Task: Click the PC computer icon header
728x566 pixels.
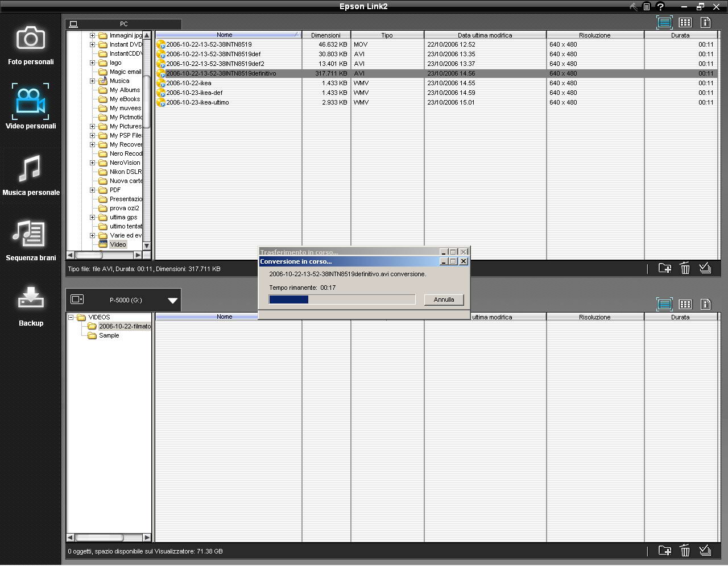Action: tap(73, 24)
